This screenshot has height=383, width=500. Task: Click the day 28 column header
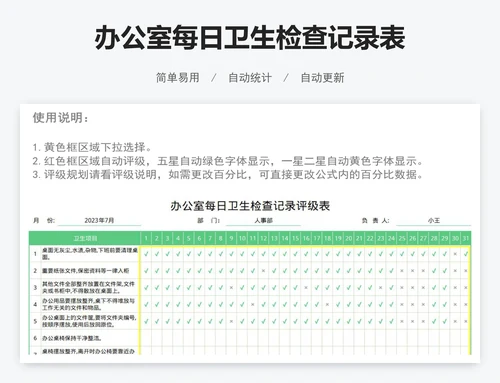coord(434,238)
